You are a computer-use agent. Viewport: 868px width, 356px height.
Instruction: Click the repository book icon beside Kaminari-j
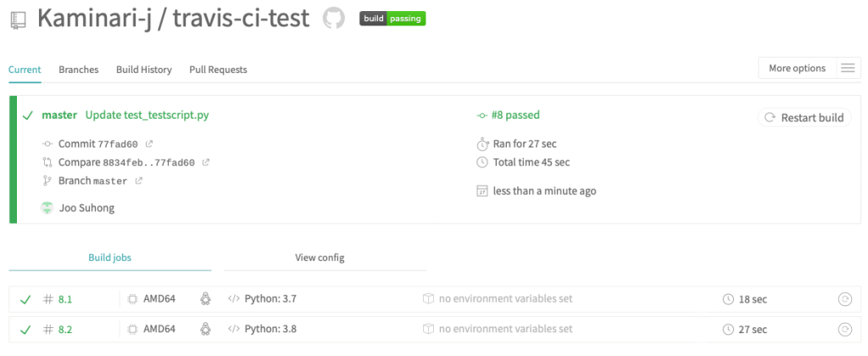click(x=19, y=20)
